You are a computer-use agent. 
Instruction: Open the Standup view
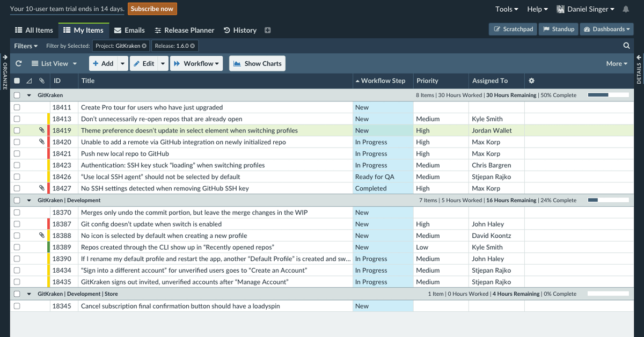click(x=558, y=29)
